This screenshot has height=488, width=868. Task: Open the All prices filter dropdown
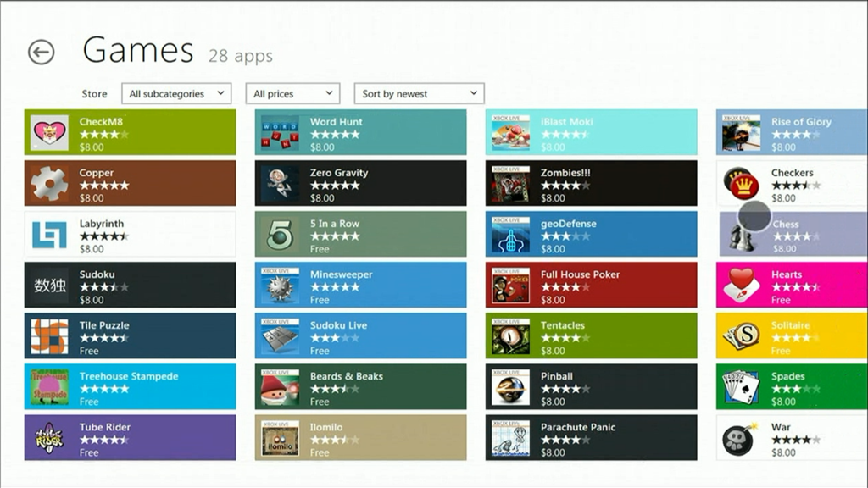click(x=292, y=93)
